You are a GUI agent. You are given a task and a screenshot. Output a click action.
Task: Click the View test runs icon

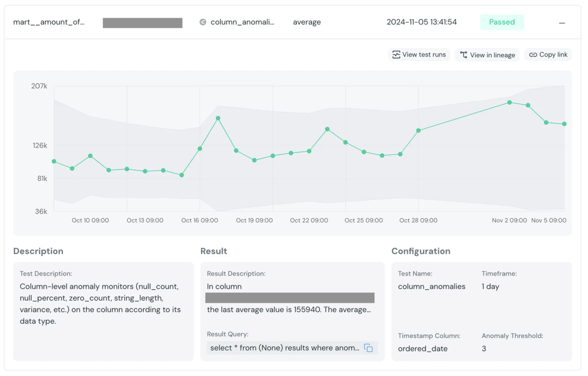[x=396, y=55]
